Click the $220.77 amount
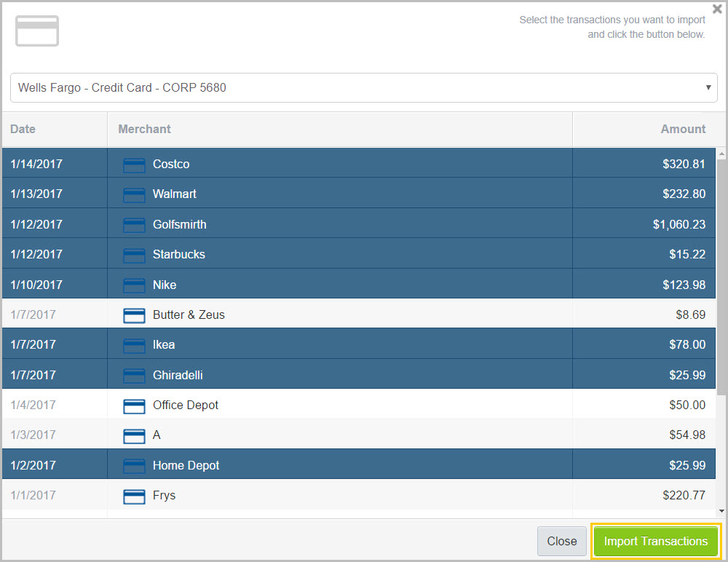The height and width of the screenshot is (562, 728). pyautogui.click(x=684, y=495)
